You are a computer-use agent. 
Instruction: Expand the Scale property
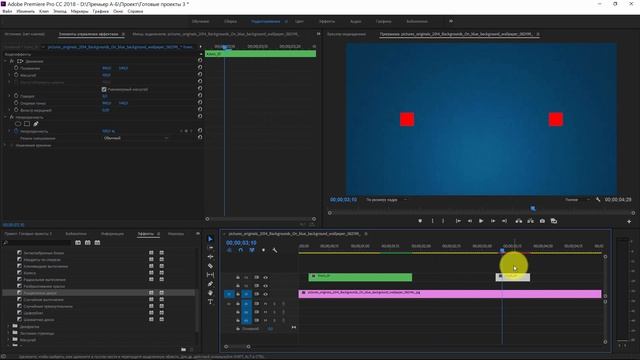pos(9,75)
